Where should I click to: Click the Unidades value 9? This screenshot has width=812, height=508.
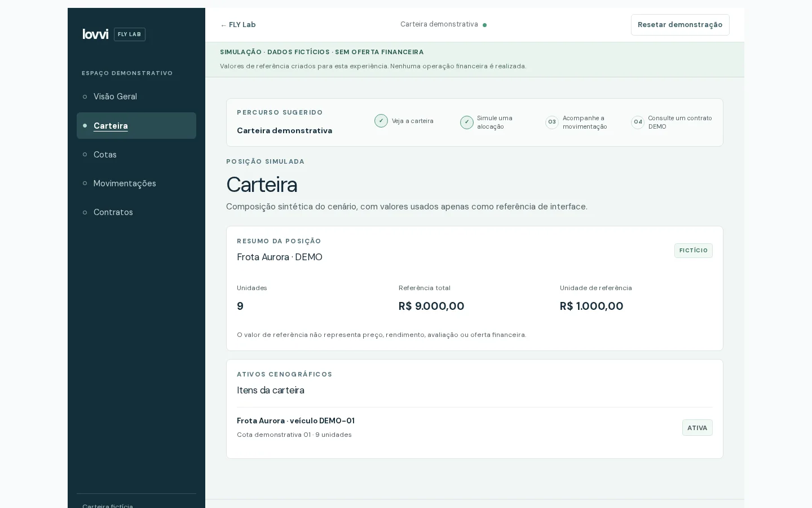point(240,306)
